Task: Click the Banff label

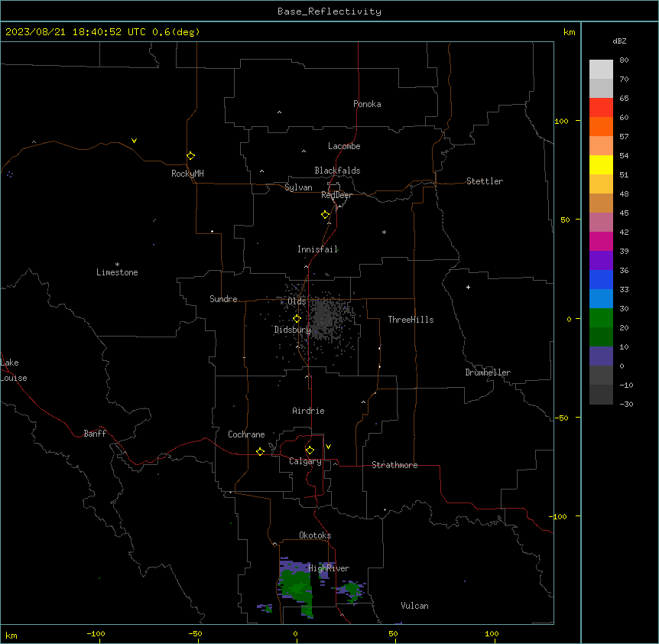Action: [95, 434]
